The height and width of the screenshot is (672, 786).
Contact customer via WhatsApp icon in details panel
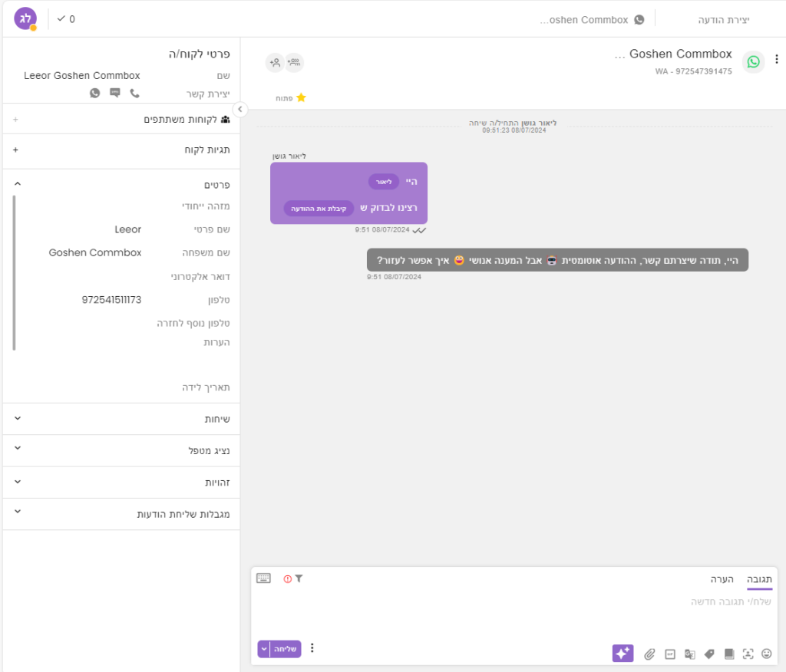coord(94,93)
